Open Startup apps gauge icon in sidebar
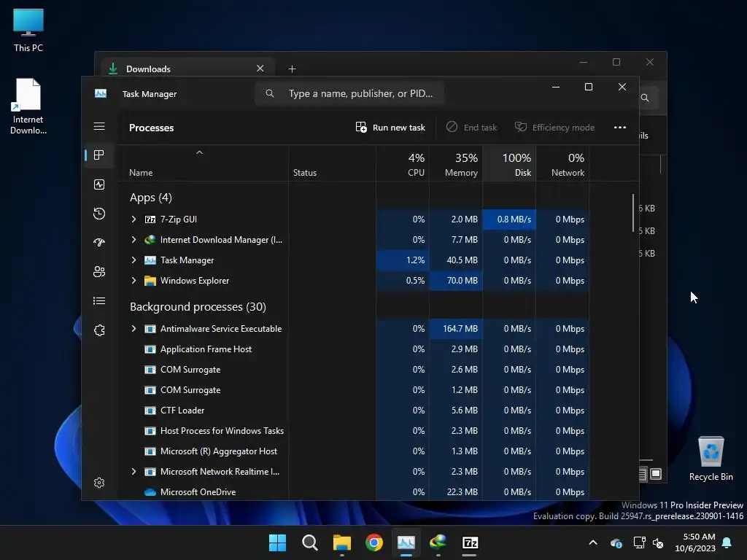The height and width of the screenshot is (560, 747). coord(99,242)
